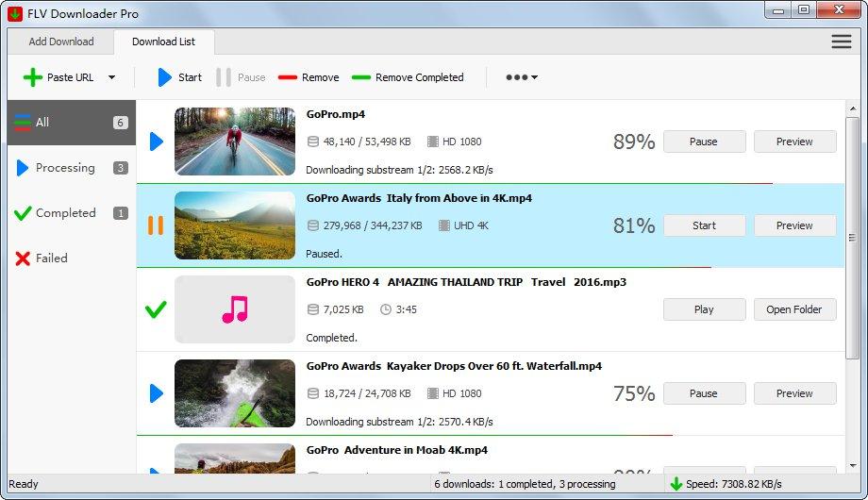Image resolution: width=868 pixels, height=500 pixels.
Task: Click the blue triangle Processing icon
Action: 22,168
